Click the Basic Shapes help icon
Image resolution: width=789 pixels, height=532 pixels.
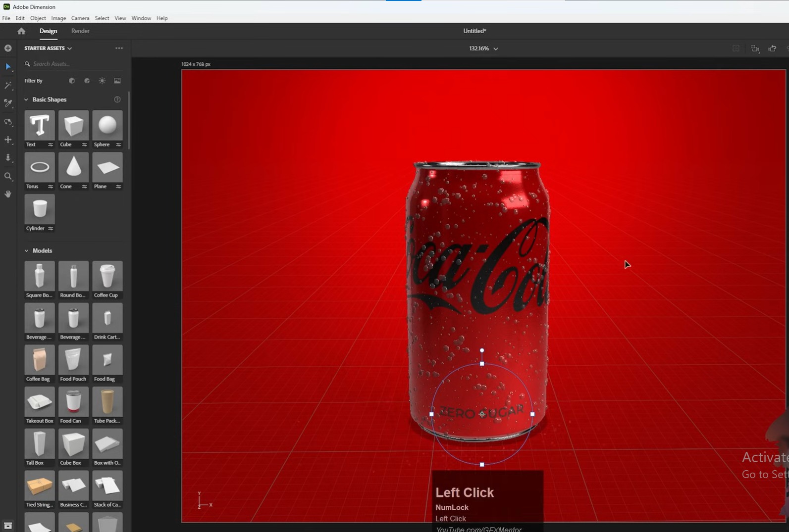click(x=117, y=99)
